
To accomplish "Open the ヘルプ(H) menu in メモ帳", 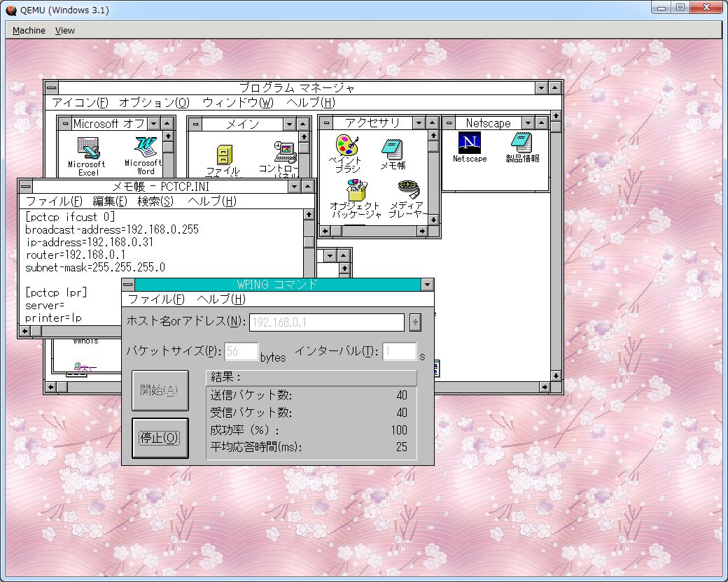I will point(212,201).
